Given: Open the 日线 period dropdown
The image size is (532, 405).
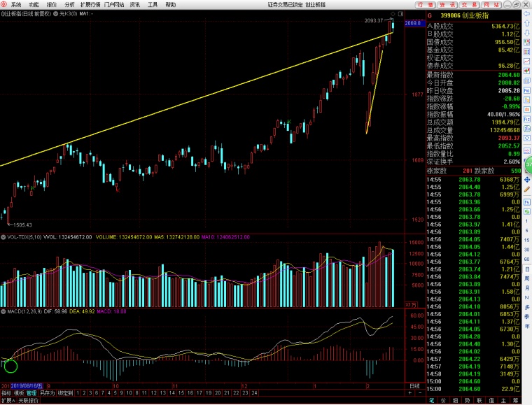Looking at the screenshot, I should click(x=415, y=385).
